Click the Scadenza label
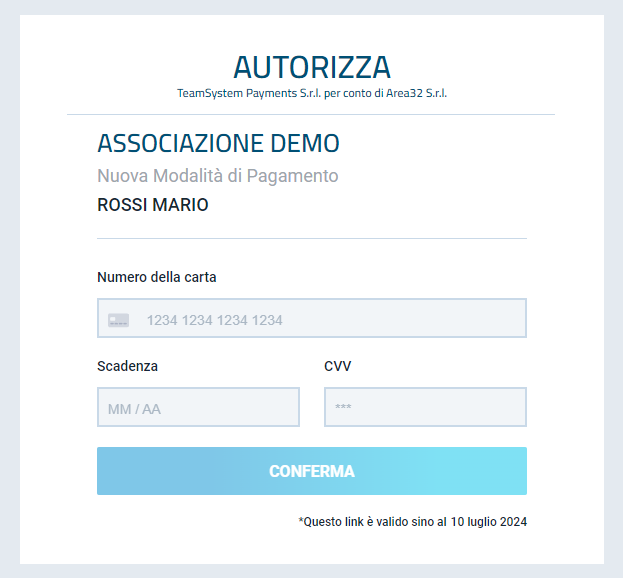 [127, 366]
